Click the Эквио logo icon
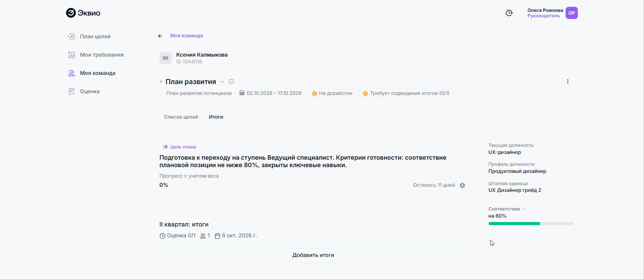The width and height of the screenshot is (644, 280). point(71,13)
